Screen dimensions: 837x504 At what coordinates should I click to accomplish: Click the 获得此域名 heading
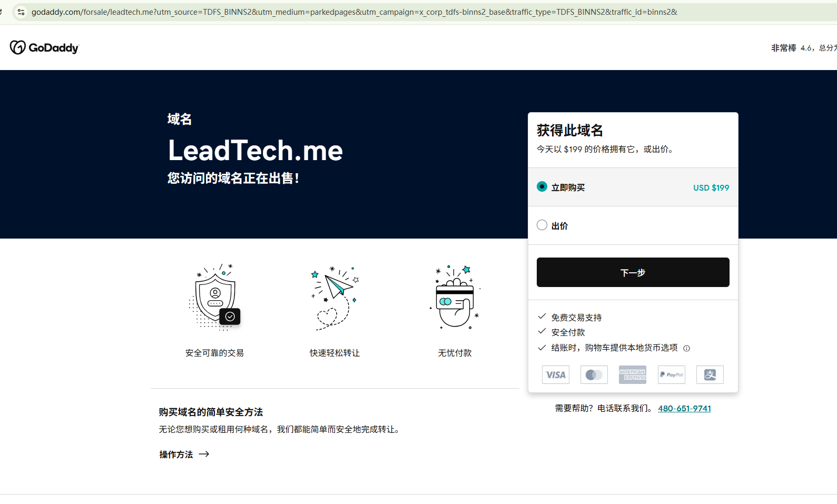click(x=570, y=130)
